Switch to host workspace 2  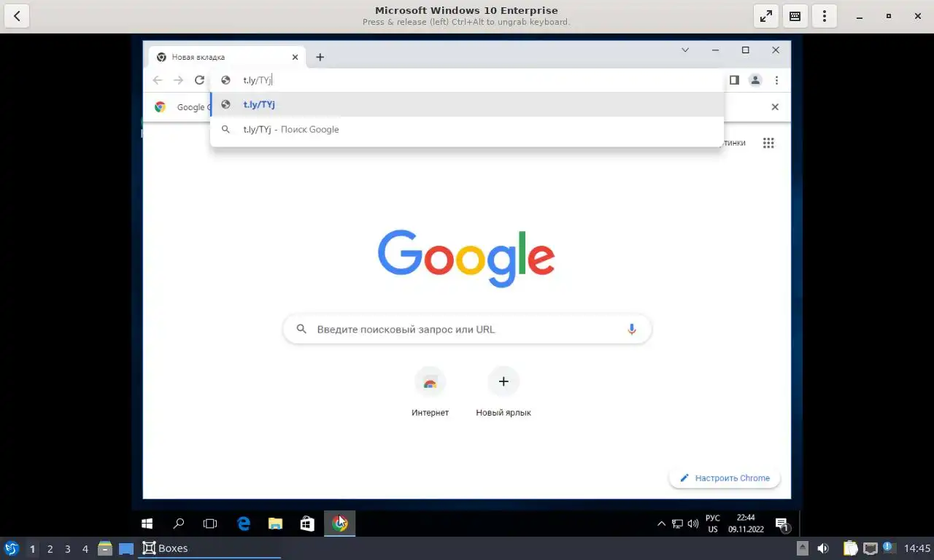[x=50, y=549]
